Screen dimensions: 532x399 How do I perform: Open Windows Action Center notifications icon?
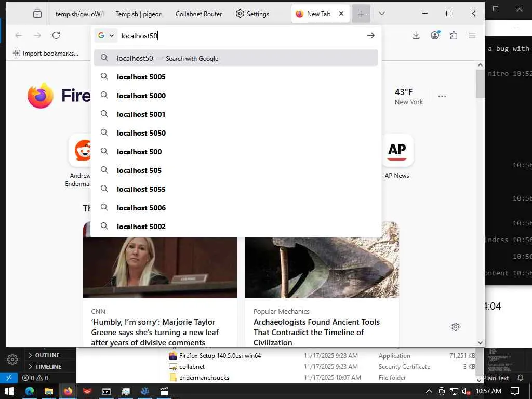[515, 391]
